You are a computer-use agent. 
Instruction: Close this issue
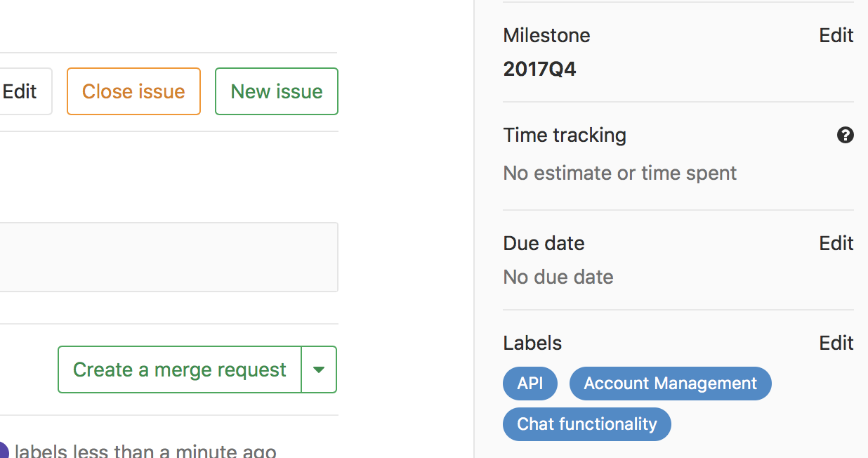133,91
